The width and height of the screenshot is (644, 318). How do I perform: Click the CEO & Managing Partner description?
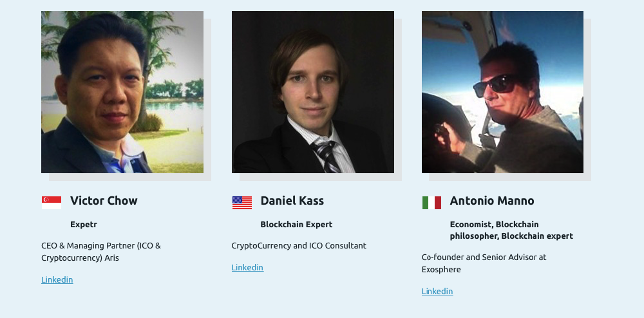(x=101, y=252)
